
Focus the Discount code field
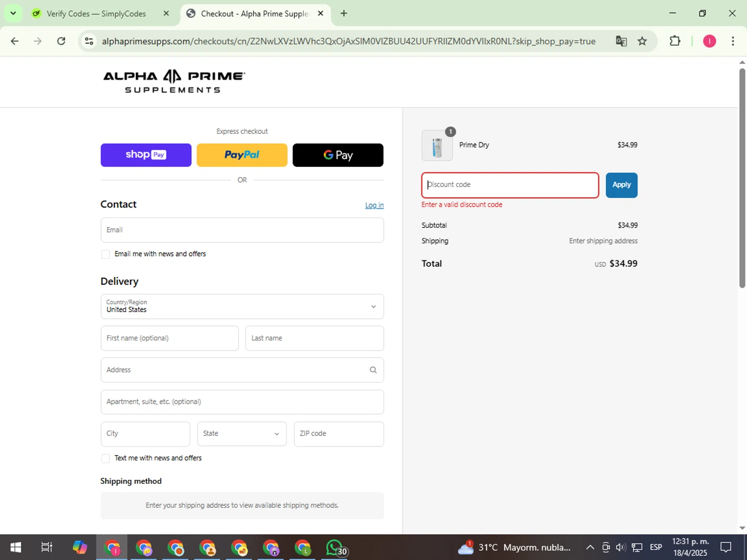pos(510,185)
